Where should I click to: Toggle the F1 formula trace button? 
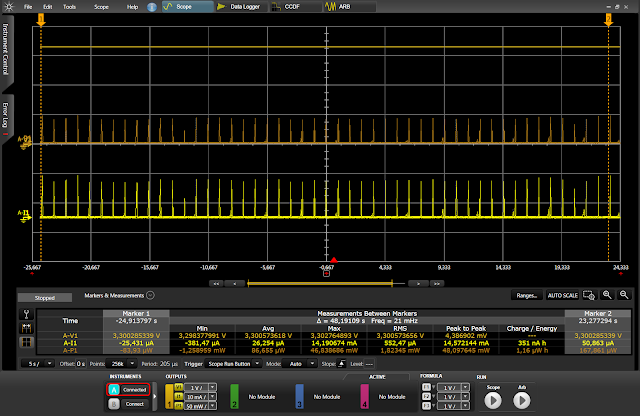[x=426, y=387]
